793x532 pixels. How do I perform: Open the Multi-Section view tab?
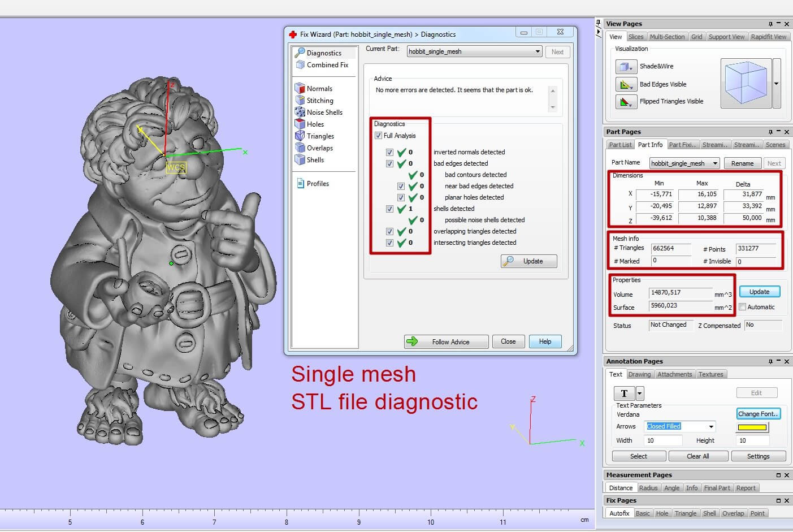[x=667, y=37]
